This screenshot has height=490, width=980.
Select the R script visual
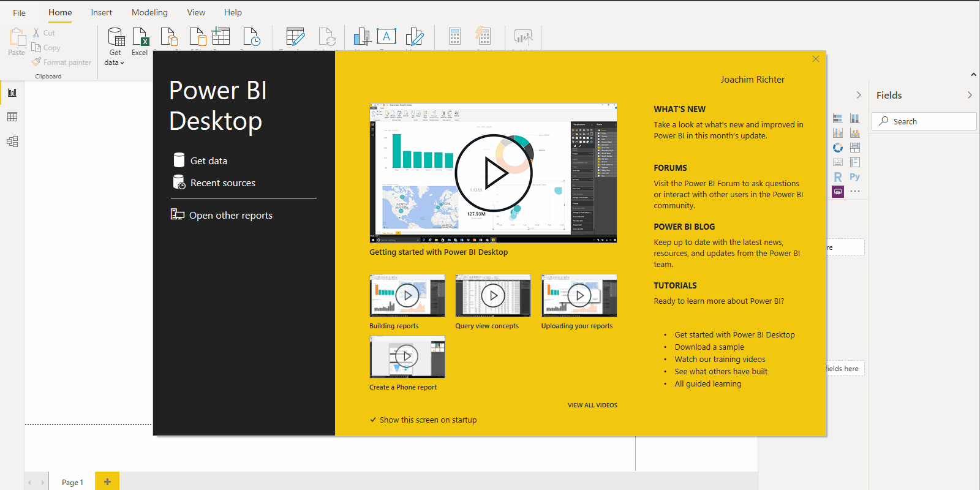point(838,177)
